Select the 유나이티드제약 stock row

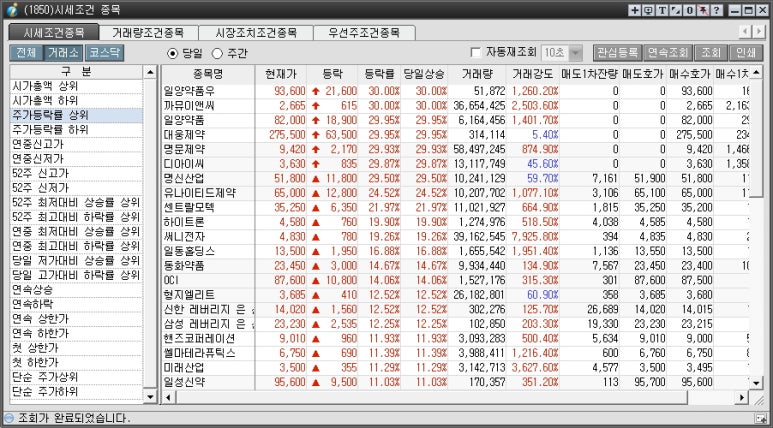click(x=456, y=193)
